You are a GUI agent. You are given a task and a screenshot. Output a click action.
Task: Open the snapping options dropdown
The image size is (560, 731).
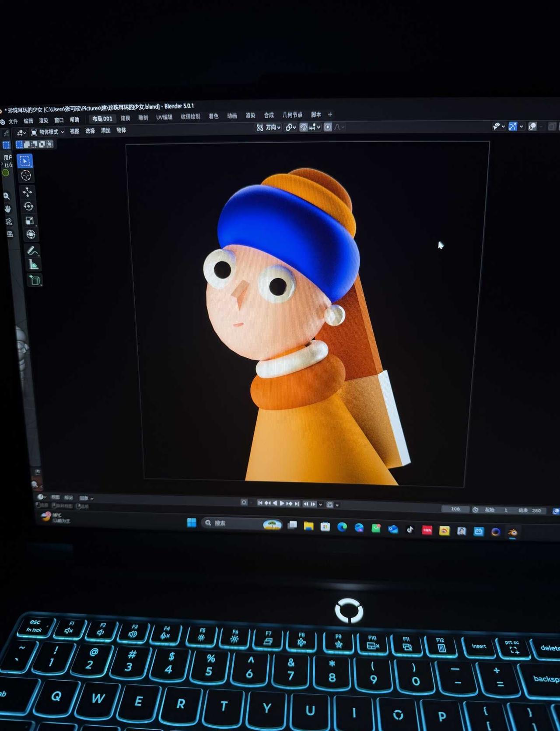tap(315, 127)
